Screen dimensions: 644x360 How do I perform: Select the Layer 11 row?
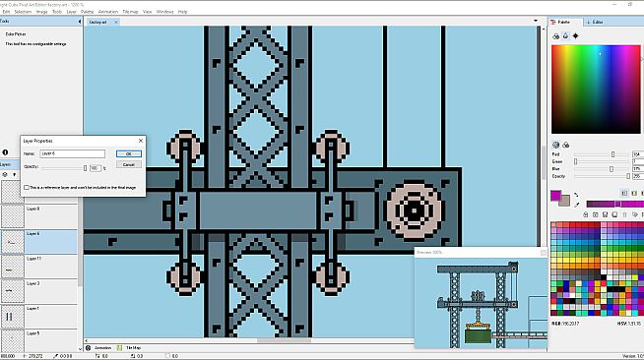pyautogui.click(x=39, y=267)
